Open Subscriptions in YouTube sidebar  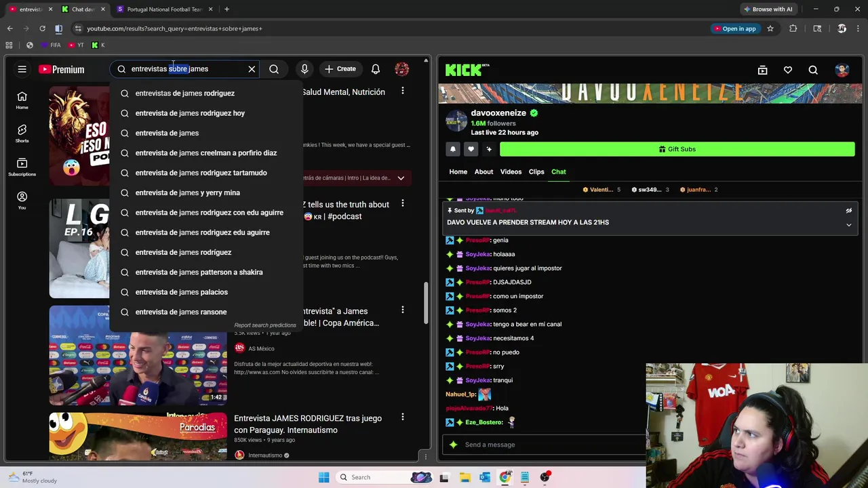(x=22, y=167)
